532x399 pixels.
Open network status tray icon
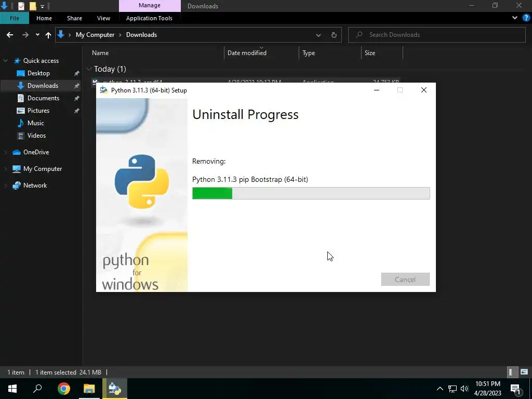click(x=453, y=389)
